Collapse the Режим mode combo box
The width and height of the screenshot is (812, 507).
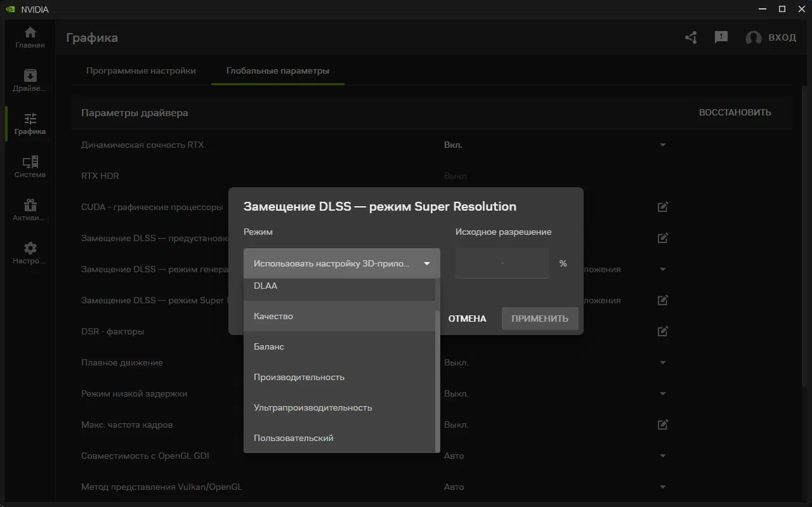pyautogui.click(x=341, y=263)
